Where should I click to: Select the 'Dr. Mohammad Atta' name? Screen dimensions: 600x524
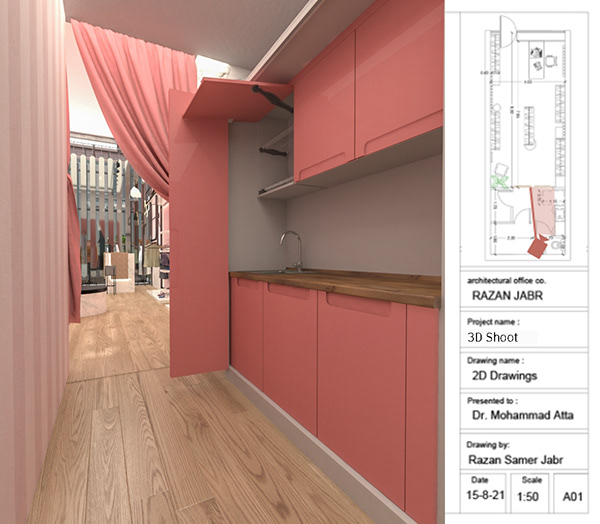[523, 415]
